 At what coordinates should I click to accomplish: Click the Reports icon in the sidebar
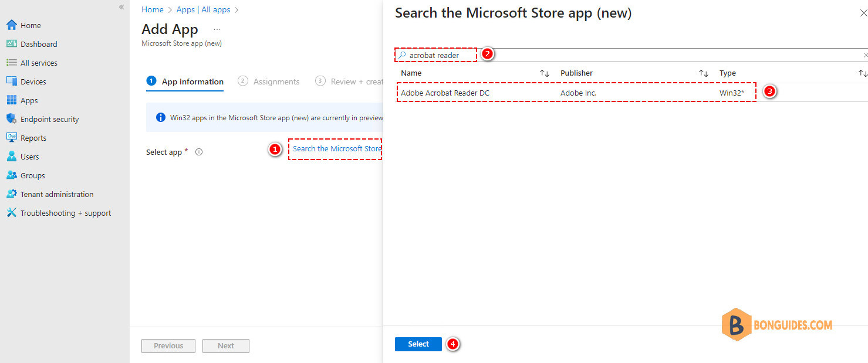click(11, 138)
